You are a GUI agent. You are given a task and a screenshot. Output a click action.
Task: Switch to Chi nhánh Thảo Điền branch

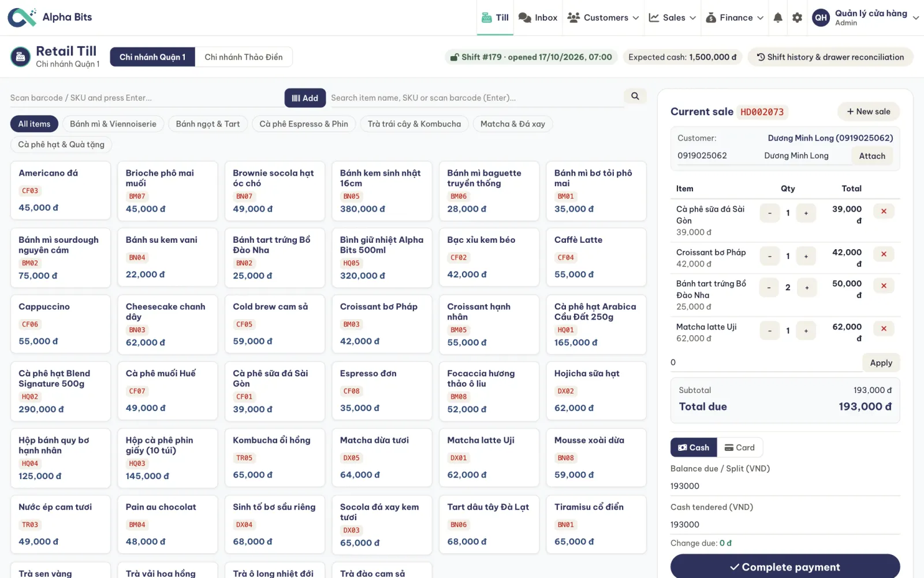pos(244,57)
